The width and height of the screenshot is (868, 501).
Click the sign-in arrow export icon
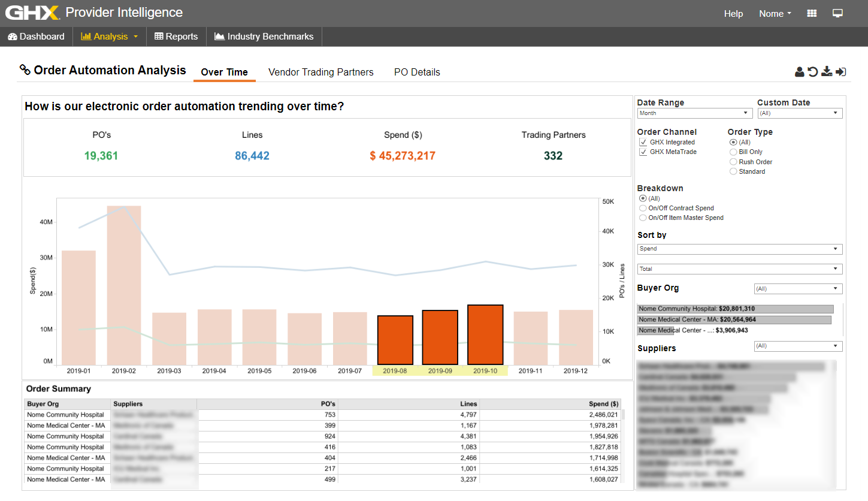(840, 72)
